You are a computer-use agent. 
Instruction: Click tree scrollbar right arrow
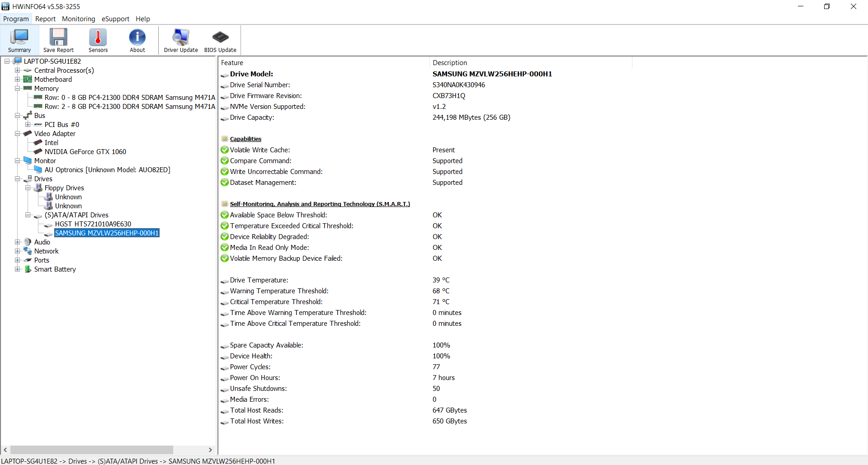click(210, 450)
